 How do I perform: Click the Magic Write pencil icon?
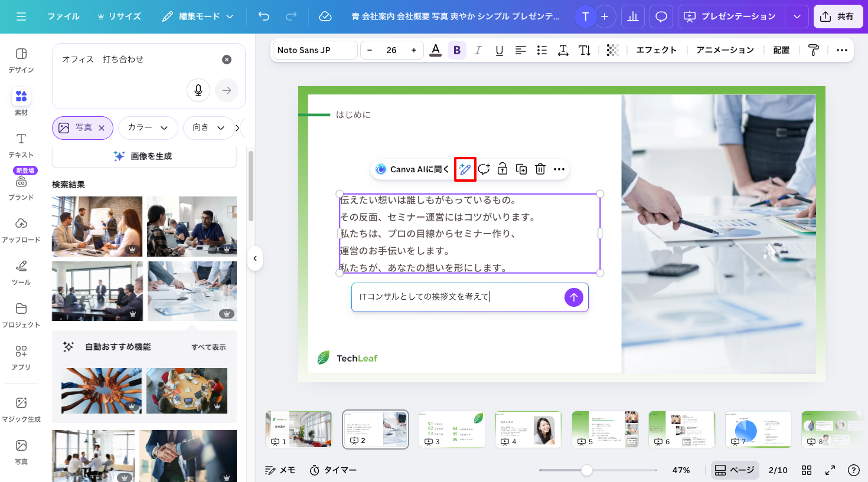(x=465, y=169)
